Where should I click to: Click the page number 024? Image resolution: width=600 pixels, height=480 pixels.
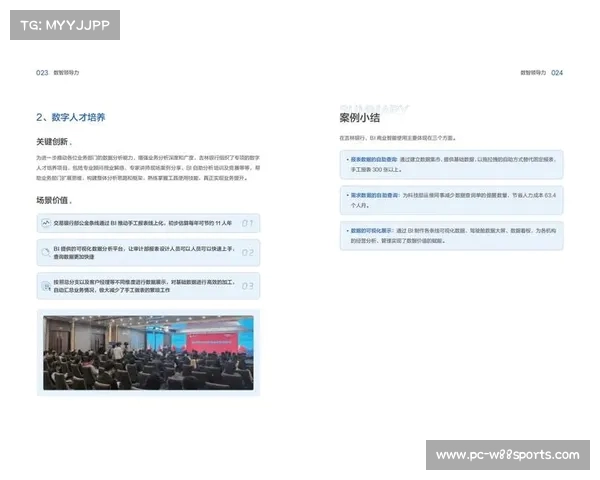tap(557, 73)
